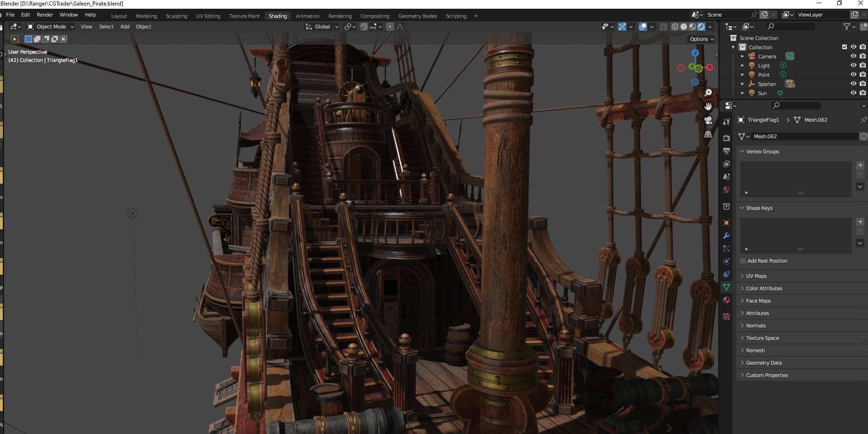Open the Global transform orientation dropdown
Image resolution: width=868 pixels, height=434 pixels.
pos(322,27)
